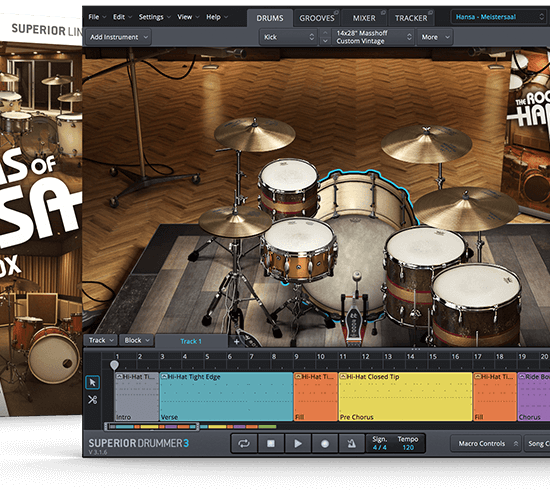Viewport: 550px width, 495px height.
Task: Detach the Tracker tab window icon
Action: coord(430,13)
